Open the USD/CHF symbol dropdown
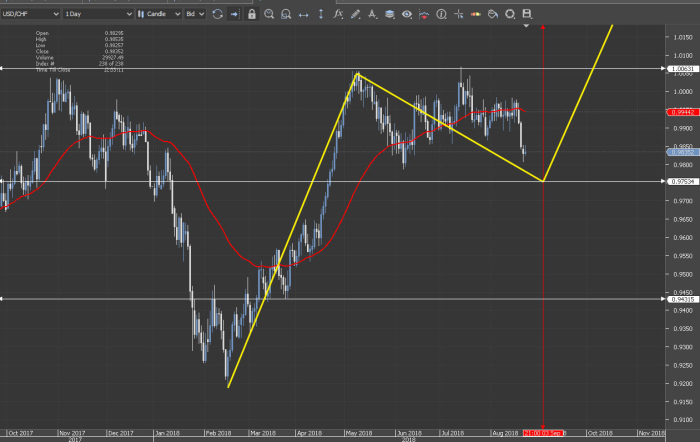Screen dimensions: 700x442 [x=30, y=14]
